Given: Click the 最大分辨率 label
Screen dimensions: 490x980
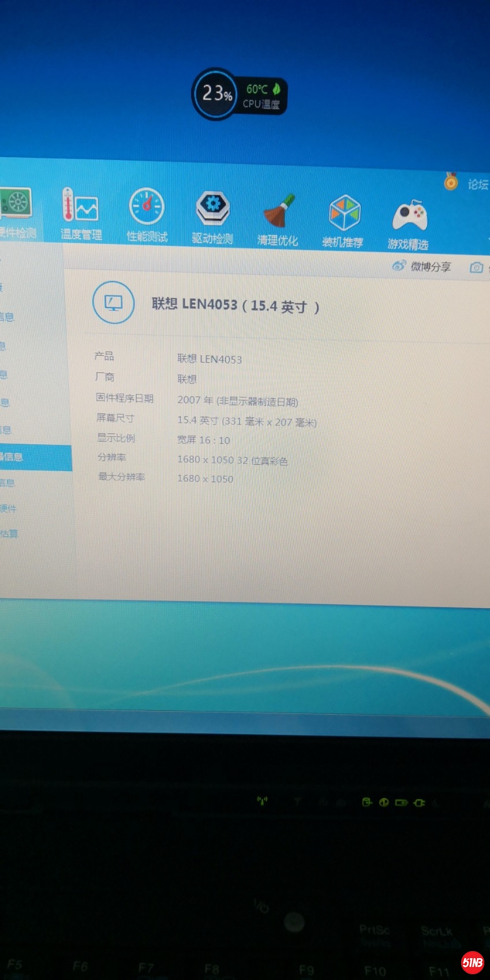Looking at the screenshot, I should point(121,476).
